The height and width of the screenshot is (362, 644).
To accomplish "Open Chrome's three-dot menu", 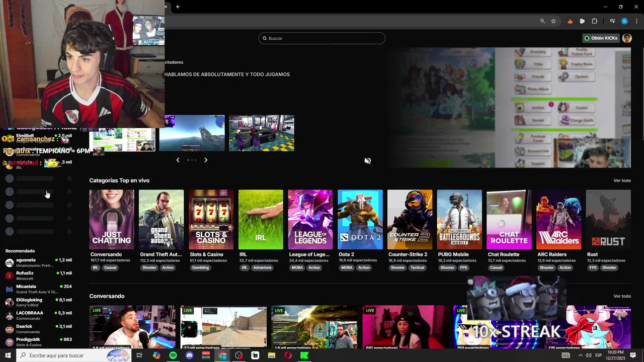I will point(636,21).
